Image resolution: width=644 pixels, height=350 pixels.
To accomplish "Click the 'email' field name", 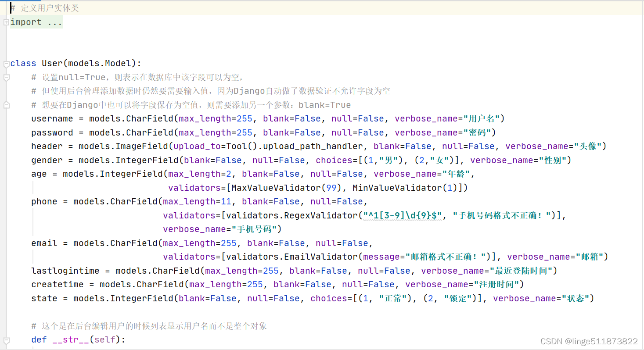I will coord(44,243).
